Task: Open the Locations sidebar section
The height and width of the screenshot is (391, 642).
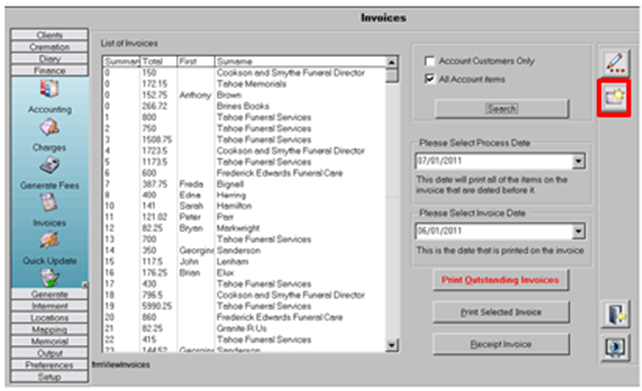Action: [49, 318]
